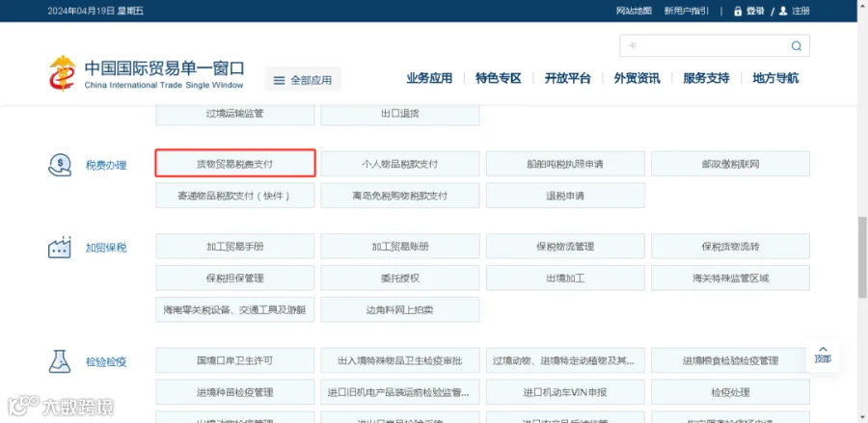Click the 退税申请 button
The image size is (868, 423).
(565, 196)
